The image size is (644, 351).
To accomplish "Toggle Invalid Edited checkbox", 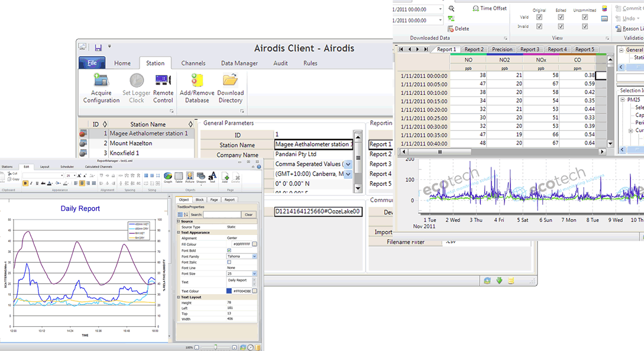I will coord(561,26).
